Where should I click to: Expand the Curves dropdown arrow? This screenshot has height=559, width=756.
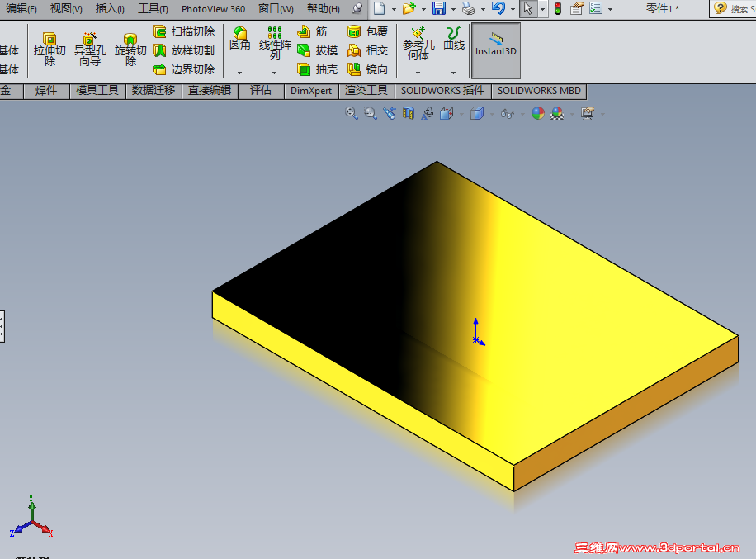point(454,73)
